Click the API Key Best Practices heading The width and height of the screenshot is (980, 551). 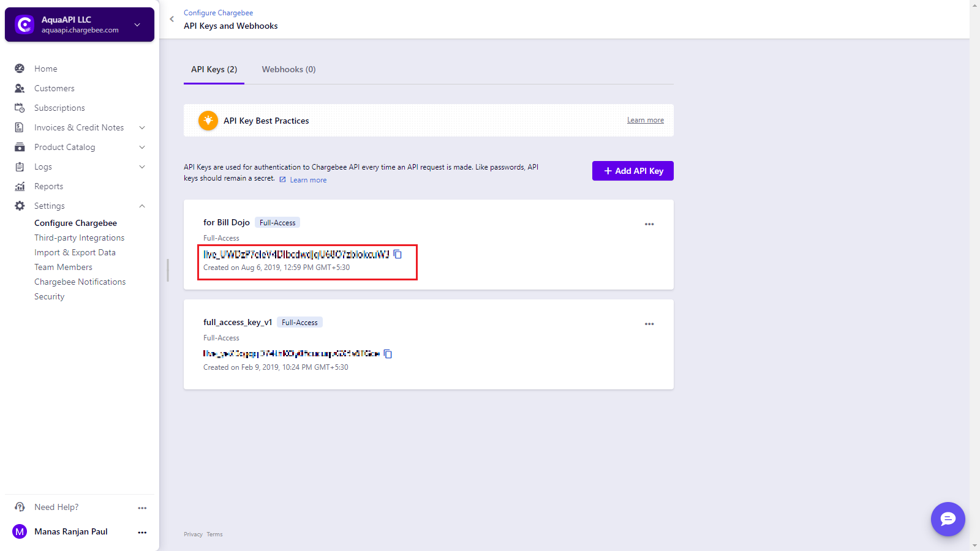point(266,121)
